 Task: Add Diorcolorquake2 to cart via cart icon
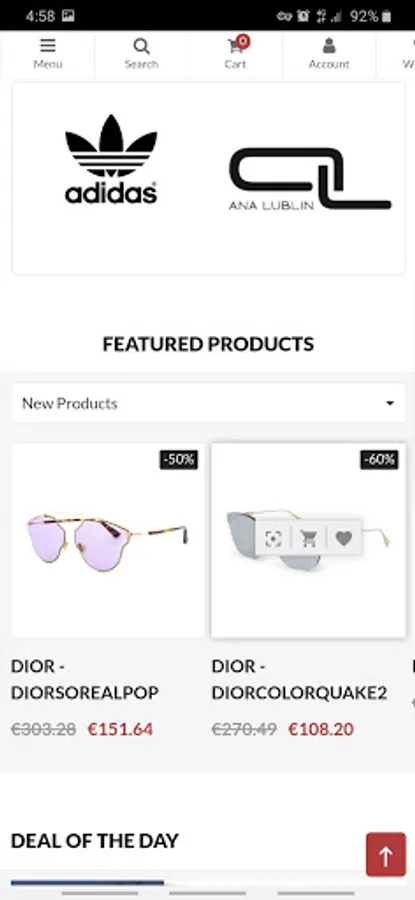(x=309, y=538)
